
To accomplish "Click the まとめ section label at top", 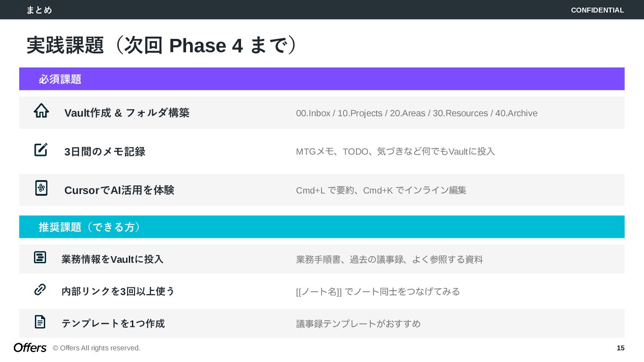I will [x=39, y=10].
